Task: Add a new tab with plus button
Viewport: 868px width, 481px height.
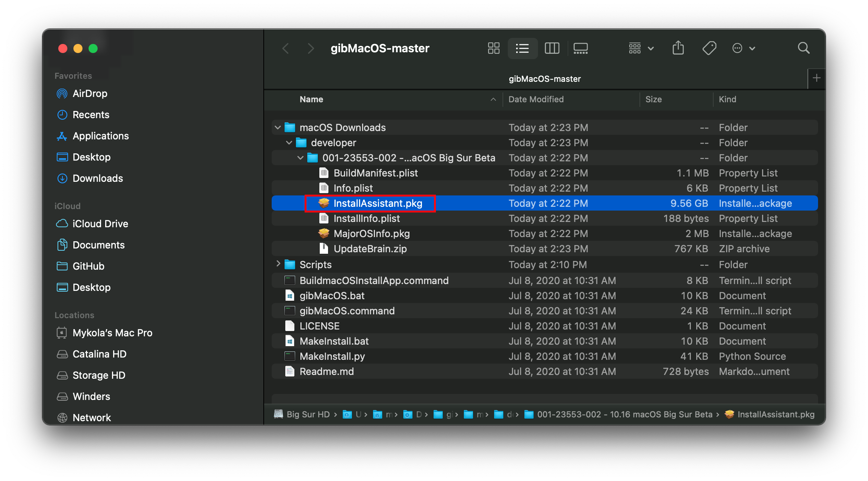Action: tap(817, 78)
